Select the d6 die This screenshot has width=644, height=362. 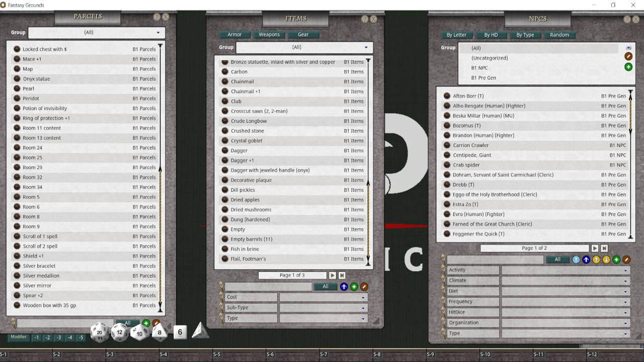pos(179,332)
